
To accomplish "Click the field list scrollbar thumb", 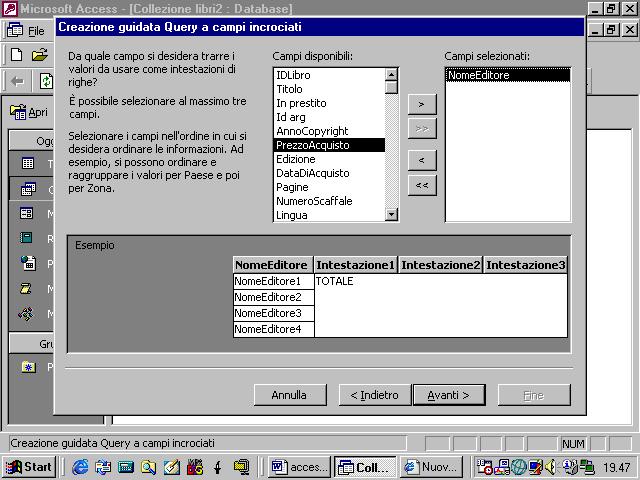I will tap(391, 87).
